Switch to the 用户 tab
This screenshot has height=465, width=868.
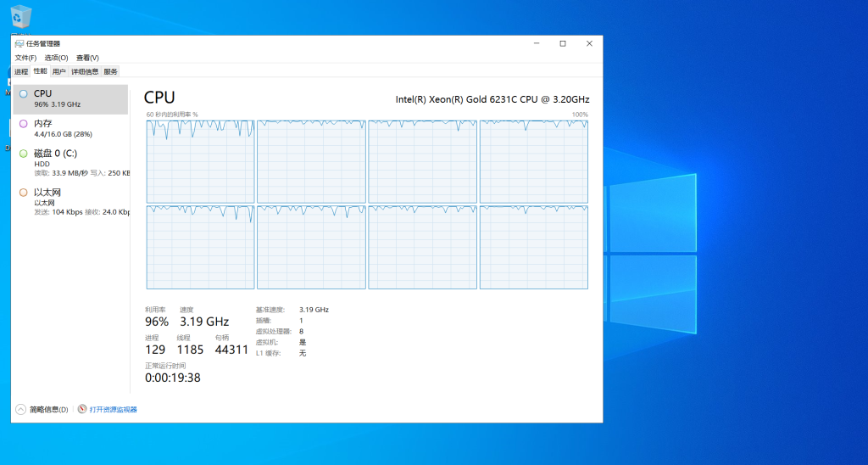[x=58, y=72]
